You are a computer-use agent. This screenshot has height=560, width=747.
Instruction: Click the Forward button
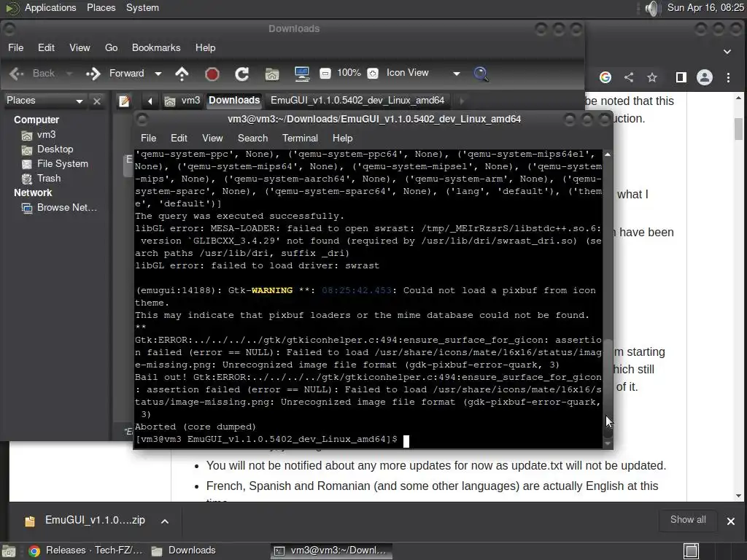[x=115, y=74]
